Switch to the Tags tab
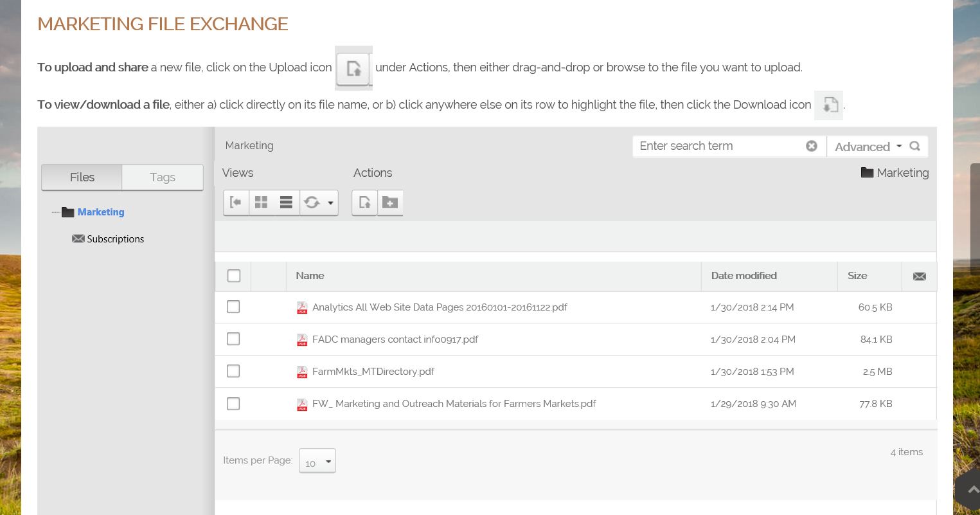Image resolution: width=980 pixels, height=515 pixels. 162,177
